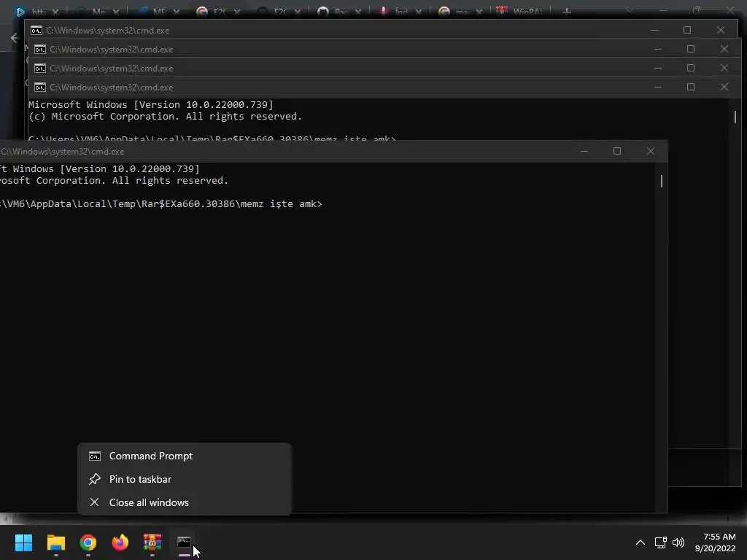Image resolution: width=747 pixels, height=560 pixels.
Task: Click the full 'Microsoft Windows [Version 10.0.22000.739]' line
Action: (150, 105)
